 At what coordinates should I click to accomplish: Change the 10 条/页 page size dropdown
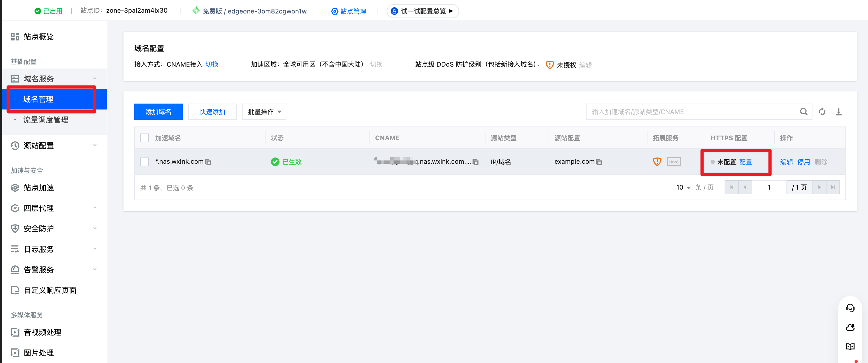[683, 187]
